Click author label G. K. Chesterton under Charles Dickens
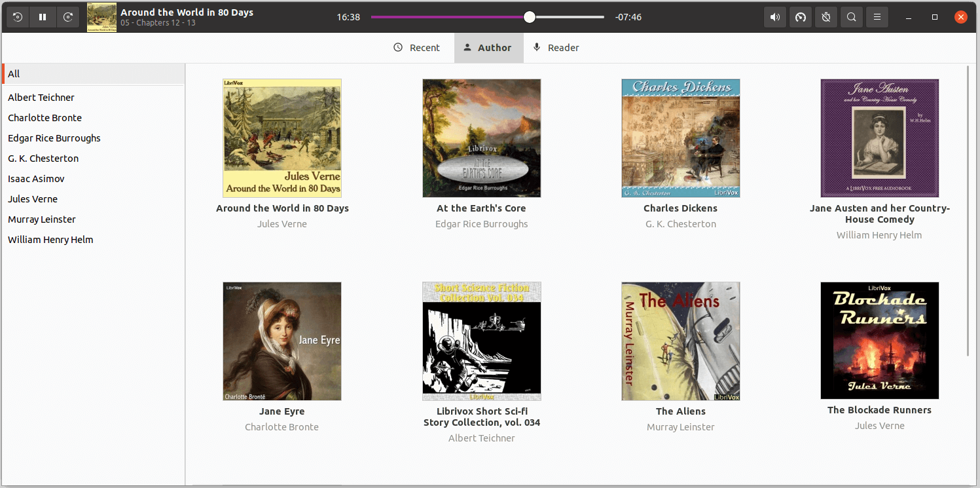This screenshot has height=488, width=980. tap(681, 224)
